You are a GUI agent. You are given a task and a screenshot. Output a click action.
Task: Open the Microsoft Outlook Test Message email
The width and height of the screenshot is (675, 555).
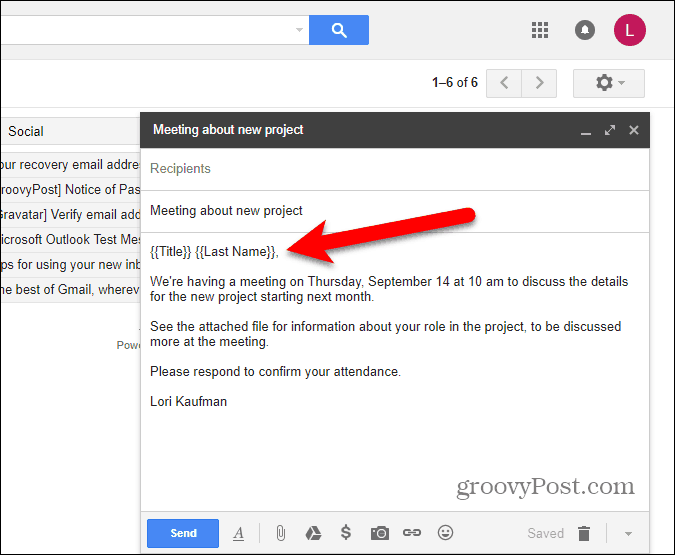pyautogui.click(x=70, y=239)
